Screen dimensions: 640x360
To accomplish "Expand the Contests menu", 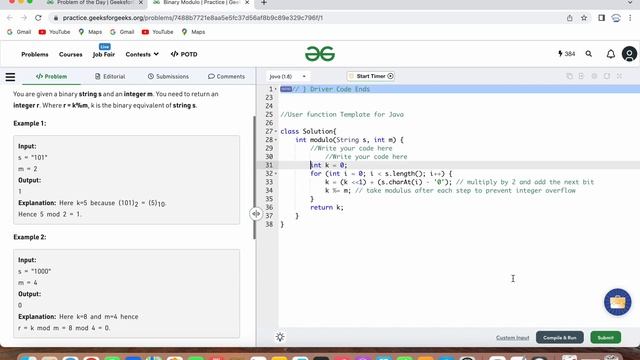I will tap(142, 54).
